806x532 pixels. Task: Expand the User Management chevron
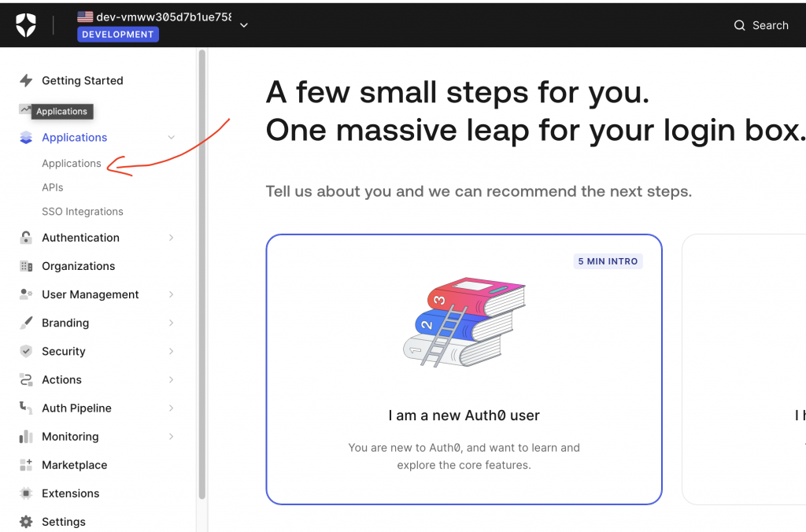171,294
